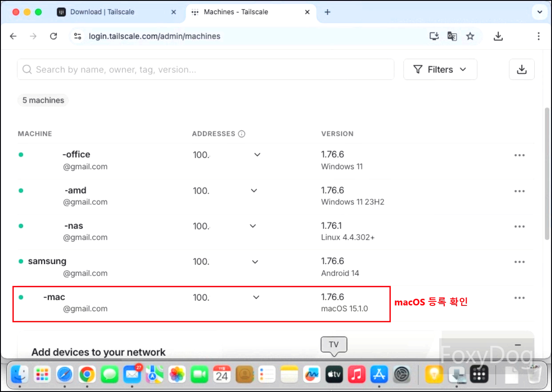Open Launchpad from the dock
The width and height of the screenshot is (552, 392).
click(x=43, y=375)
